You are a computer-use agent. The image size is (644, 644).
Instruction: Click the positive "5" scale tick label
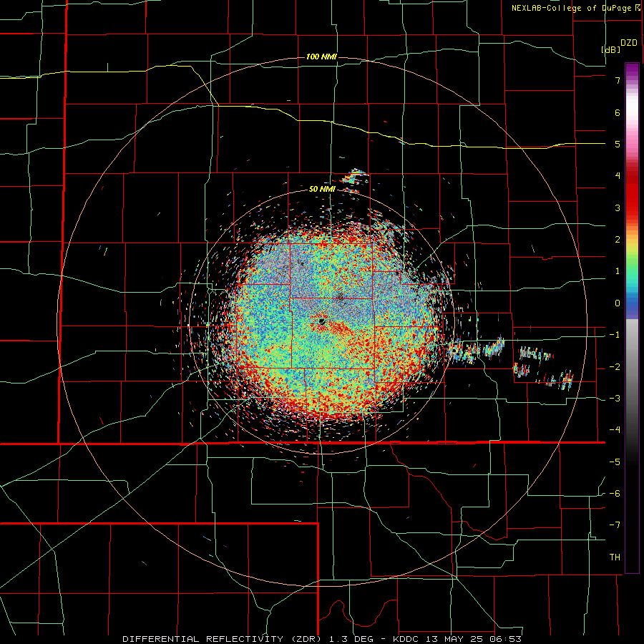(x=618, y=144)
